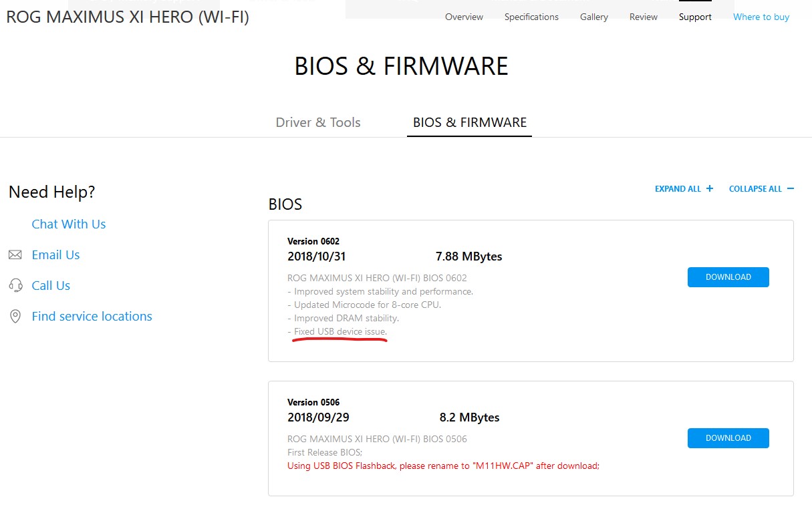Screen dimensions: 812x517
Task: Click the 8.2 MBytes file size
Action: 469,417
